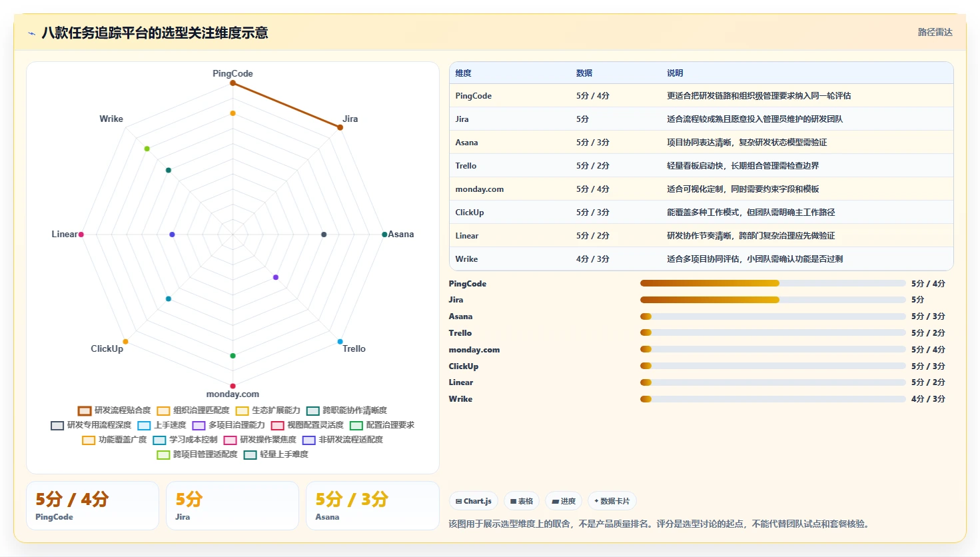Open the PingCode 5分 / 4分 score card

point(93,506)
